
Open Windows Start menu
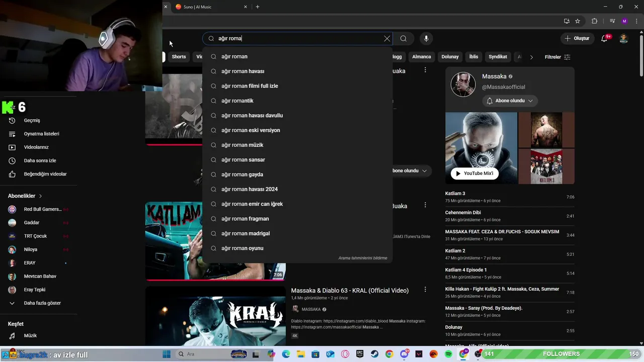pyautogui.click(x=167, y=354)
